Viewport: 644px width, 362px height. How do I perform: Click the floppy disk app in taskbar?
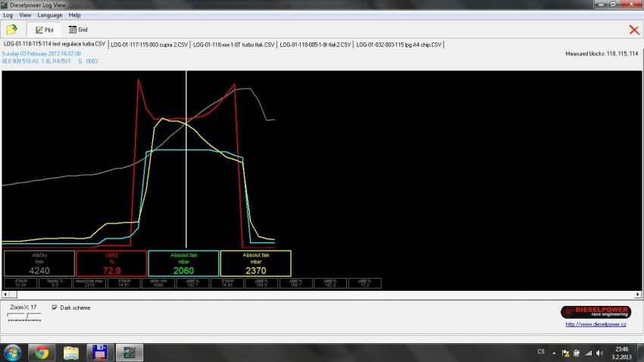click(x=98, y=352)
